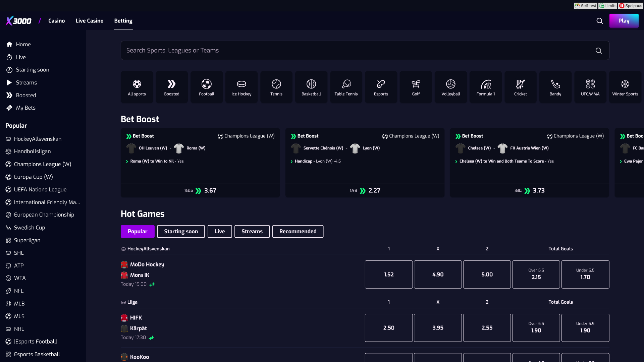This screenshot has height=362, width=644.
Task: Add boosted odds 3.67 Roma bet
Action: 200,190
